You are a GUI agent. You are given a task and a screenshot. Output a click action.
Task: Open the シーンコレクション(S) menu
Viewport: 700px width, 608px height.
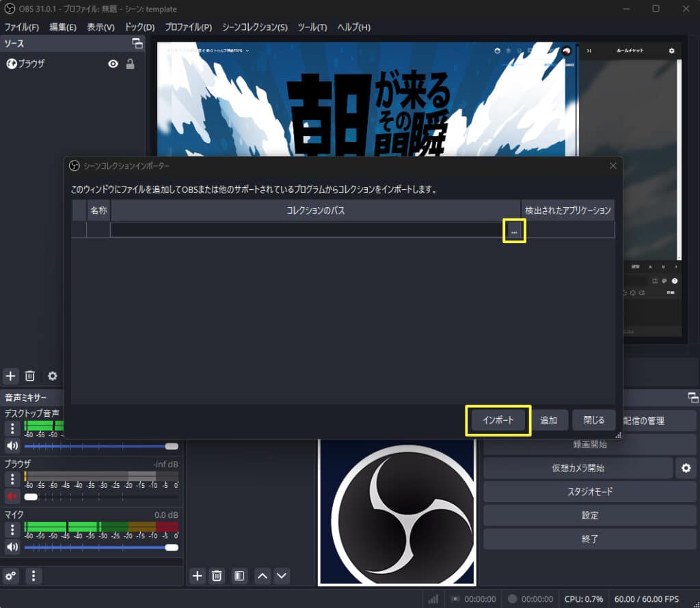[254, 27]
